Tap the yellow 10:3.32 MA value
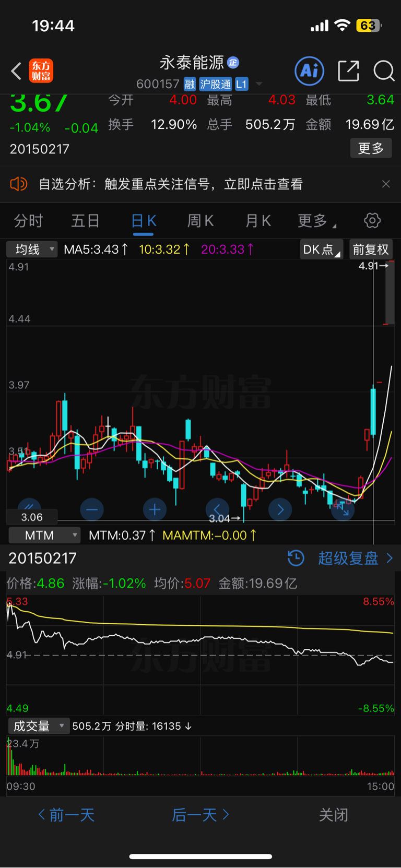The height and width of the screenshot is (868, 401). coord(164,249)
